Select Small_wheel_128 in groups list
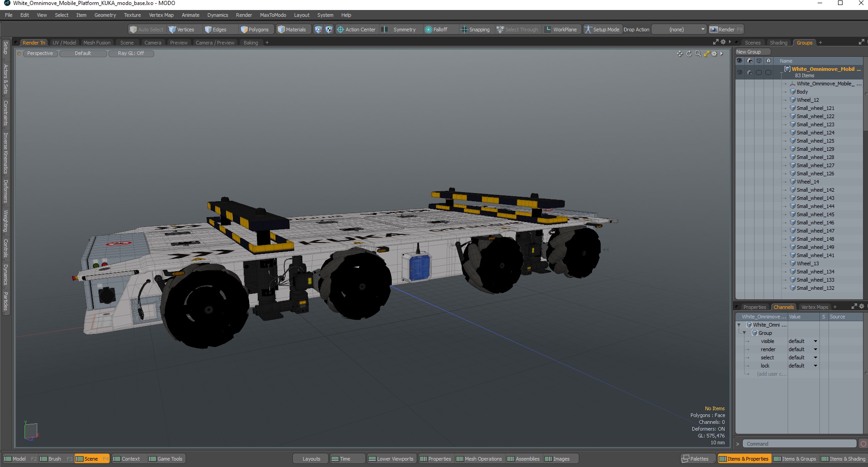Screen dimensions: 868x467 (x=815, y=157)
